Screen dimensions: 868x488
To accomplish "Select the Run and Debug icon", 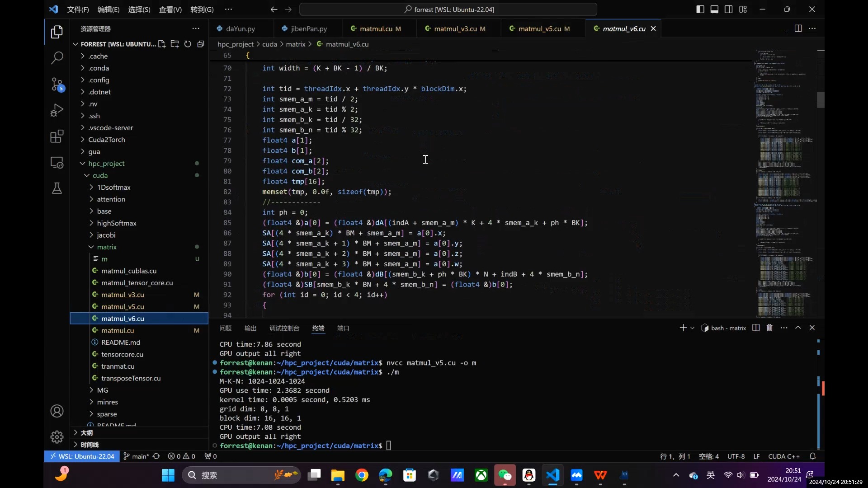I will [56, 111].
